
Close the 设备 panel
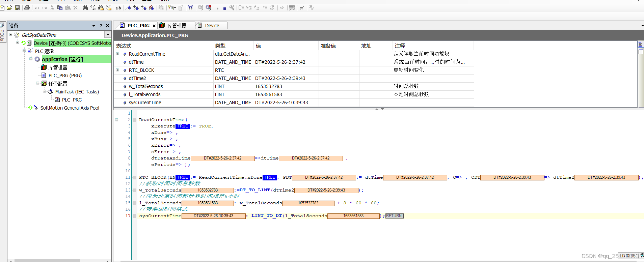coord(108,26)
